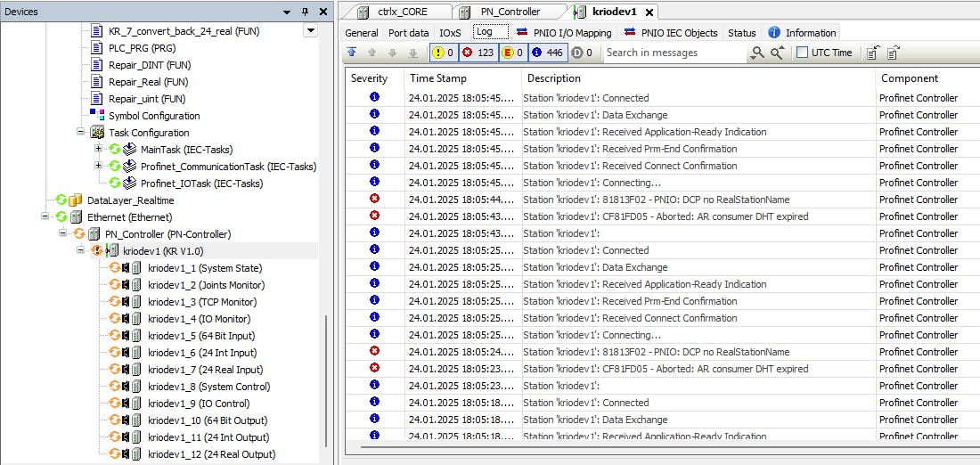Viewport: 980px width, 465px height.
Task: Click the Description column header
Action: point(554,78)
